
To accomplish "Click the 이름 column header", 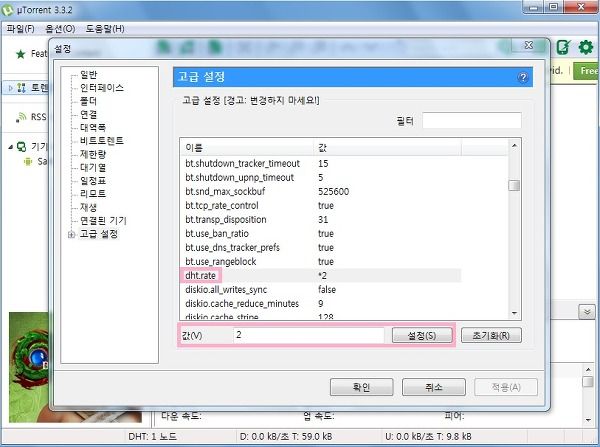I will pyautogui.click(x=246, y=147).
